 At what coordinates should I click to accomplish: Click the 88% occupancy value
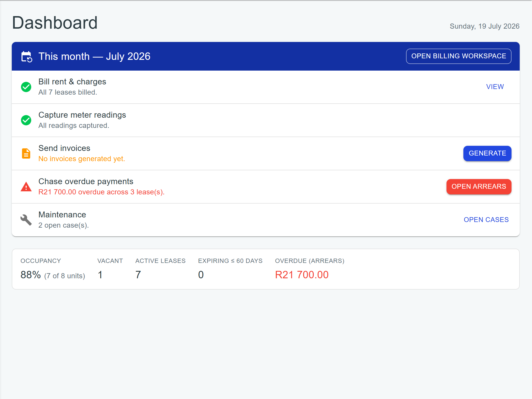tap(31, 275)
